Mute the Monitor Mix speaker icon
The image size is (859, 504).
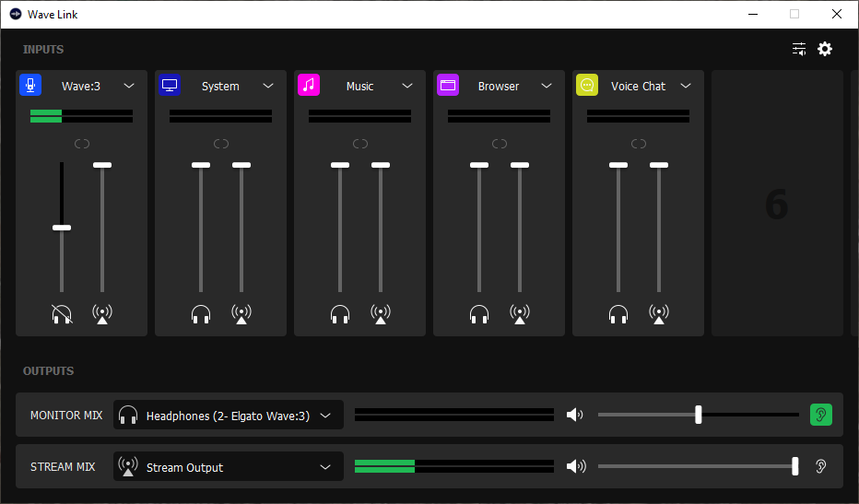coord(575,415)
